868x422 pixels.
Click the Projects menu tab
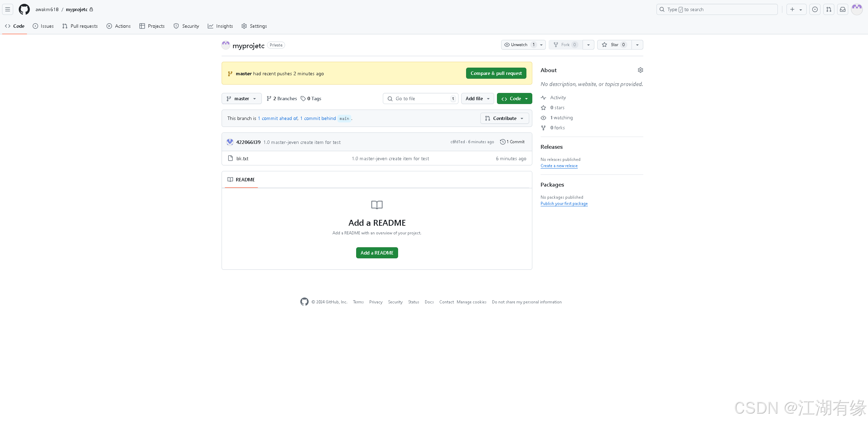pos(156,26)
